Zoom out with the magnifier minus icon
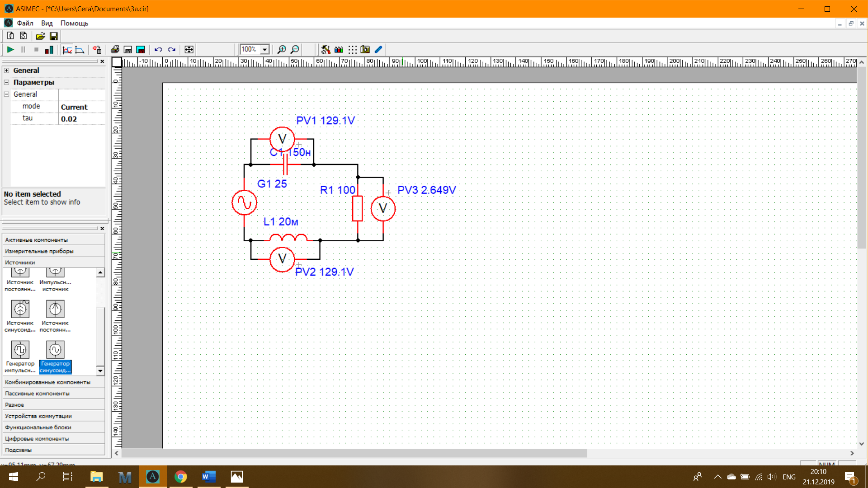Viewport: 868px width, 488px height. point(295,50)
